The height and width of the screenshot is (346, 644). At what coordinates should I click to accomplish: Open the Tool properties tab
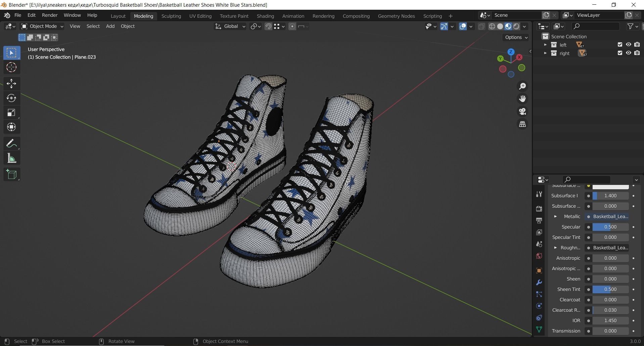point(539,194)
